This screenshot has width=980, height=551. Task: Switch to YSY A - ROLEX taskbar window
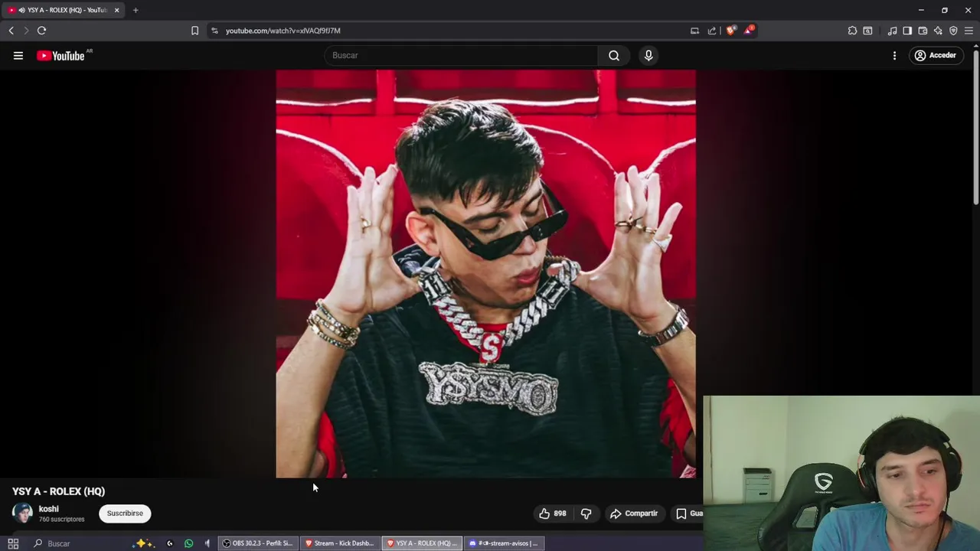pyautogui.click(x=421, y=543)
